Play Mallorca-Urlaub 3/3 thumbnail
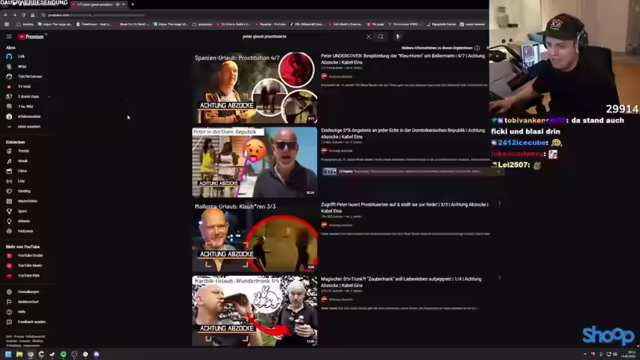Screen dimensions: 640x360 tap(255, 237)
